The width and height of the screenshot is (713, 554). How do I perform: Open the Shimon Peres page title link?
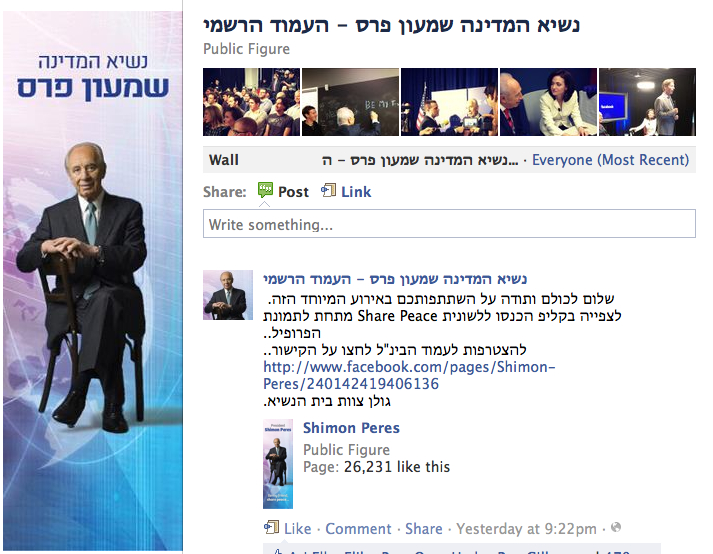(351, 428)
